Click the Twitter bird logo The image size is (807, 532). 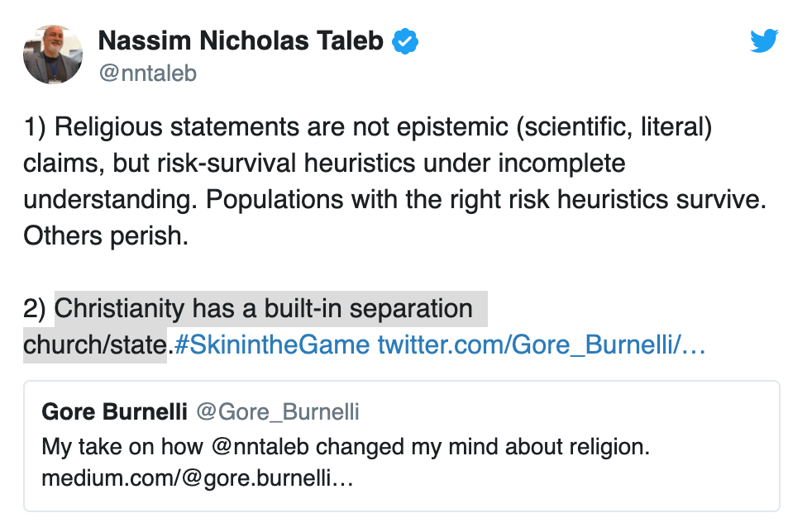[764, 41]
